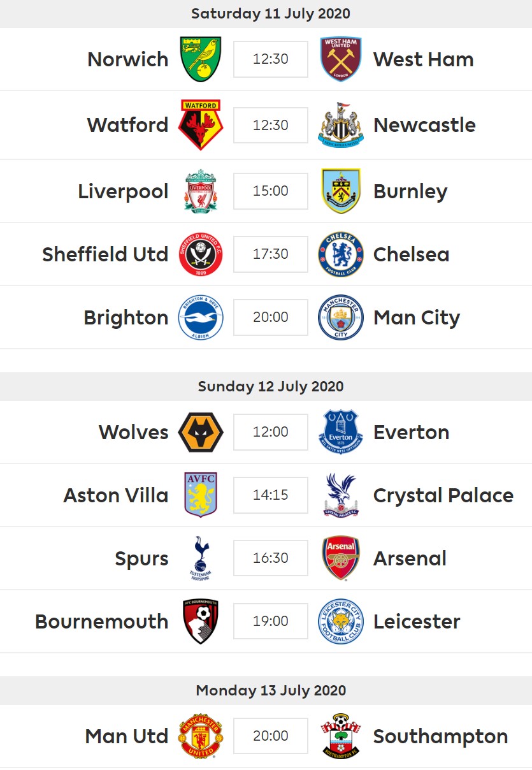Select the Sunday 12 July 2020 header

[x=271, y=386]
